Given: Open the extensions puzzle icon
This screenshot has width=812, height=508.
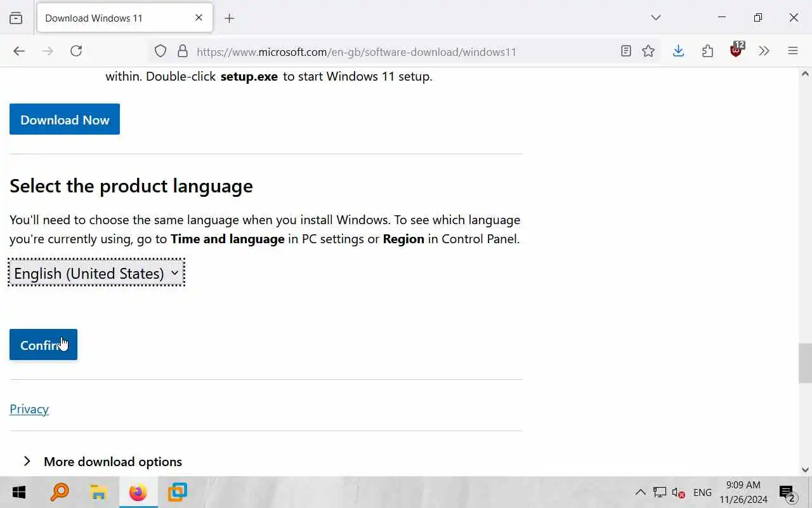Looking at the screenshot, I should click(x=707, y=51).
